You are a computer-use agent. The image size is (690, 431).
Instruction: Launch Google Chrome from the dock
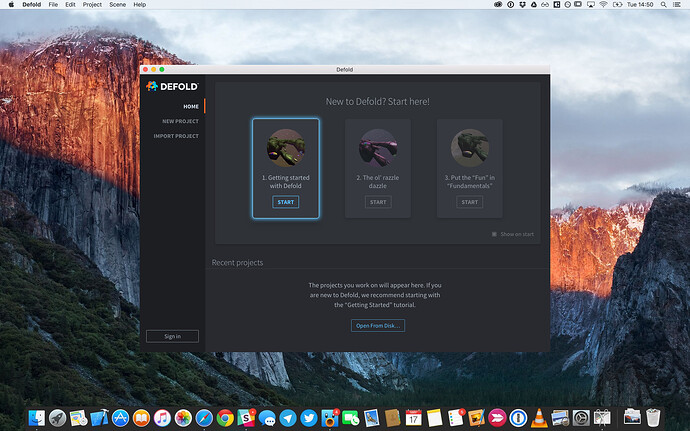pos(226,415)
